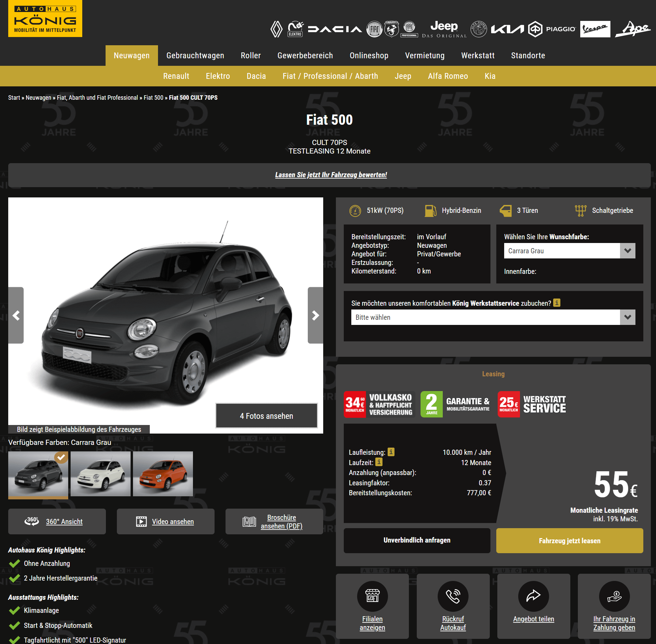The width and height of the screenshot is (656, 644).
Task: Click the Filialen anzeigen link
Action: pyautogui.click(x=372, y=623)
